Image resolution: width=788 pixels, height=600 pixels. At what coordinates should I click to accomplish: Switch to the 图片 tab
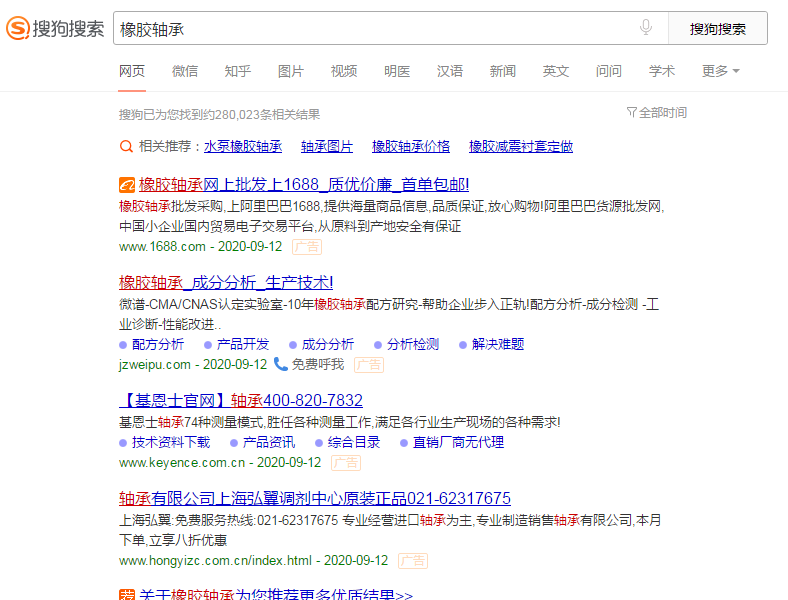pyautogui.click(x=291, y=71)
